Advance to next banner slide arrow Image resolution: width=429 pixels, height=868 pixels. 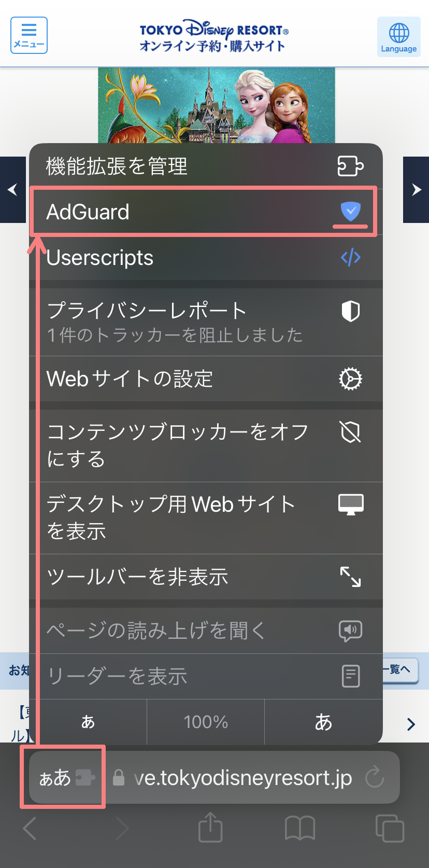[416, 190]
